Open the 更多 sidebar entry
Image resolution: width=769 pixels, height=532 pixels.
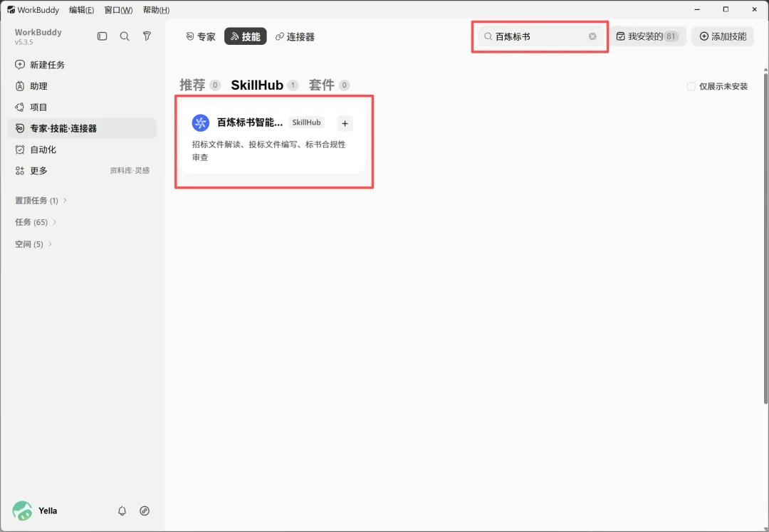(x=38, y=171)
